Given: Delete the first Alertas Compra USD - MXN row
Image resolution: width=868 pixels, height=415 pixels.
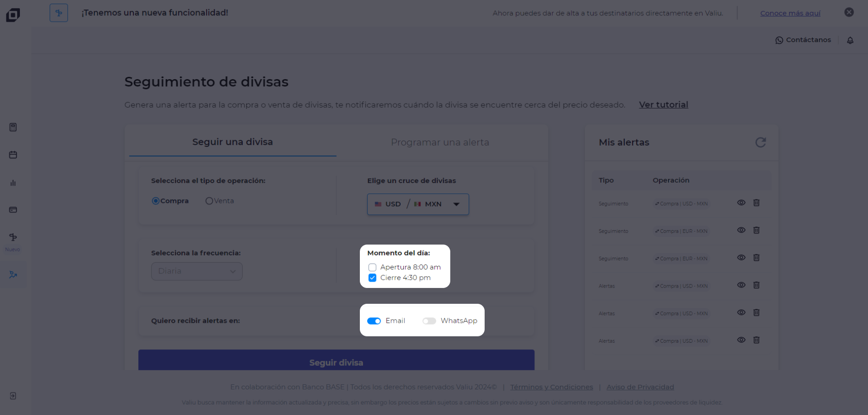Looking at the screenshot, I should [x=756, y=285].
